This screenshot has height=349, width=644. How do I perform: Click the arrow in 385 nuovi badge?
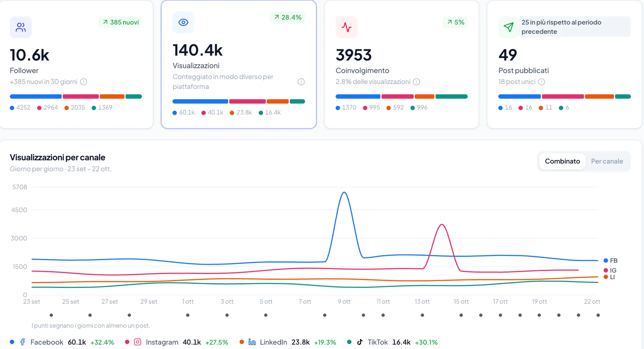coord(105,22)
